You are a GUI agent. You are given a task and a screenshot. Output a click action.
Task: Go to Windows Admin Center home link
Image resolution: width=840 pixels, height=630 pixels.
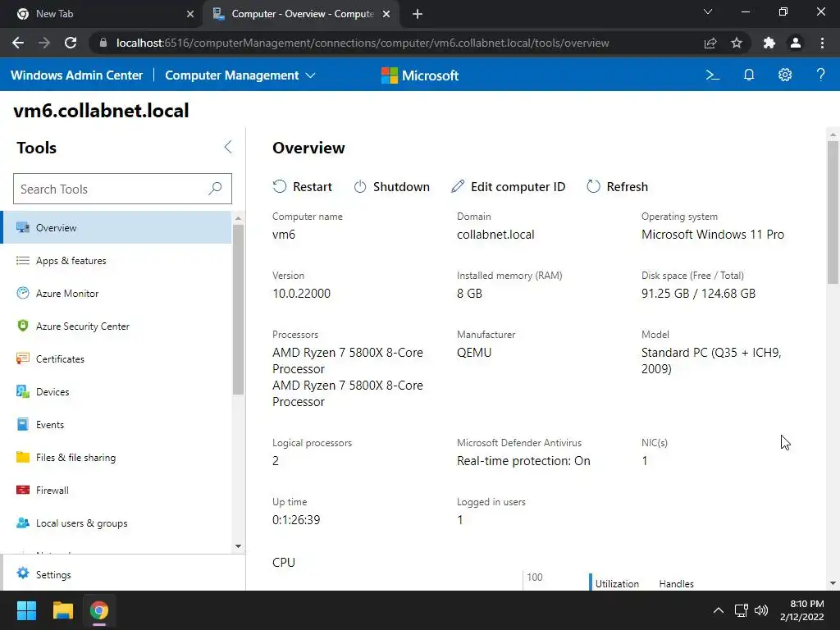[76, 75]
